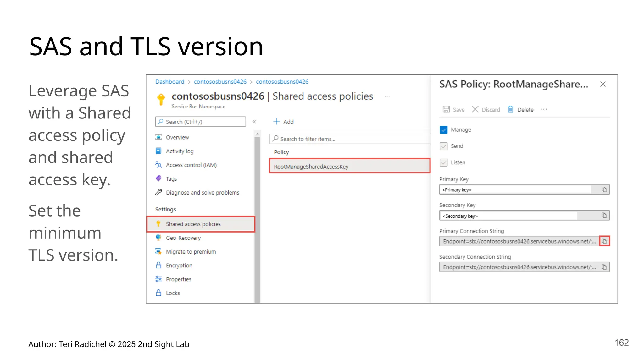Screen dimensions: 644x362
Task: Click Discard in SAS Policy panel
Action: click(x=486, y=110)
